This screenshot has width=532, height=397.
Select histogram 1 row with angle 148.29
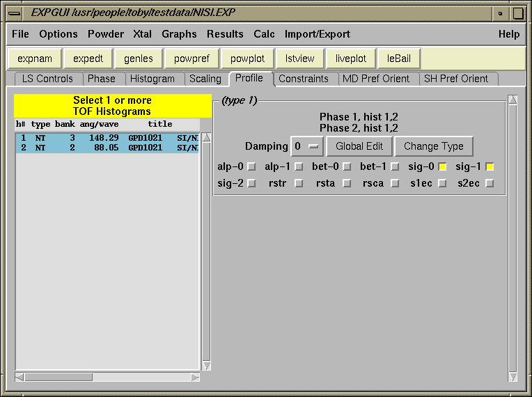[x=107, y=138]
